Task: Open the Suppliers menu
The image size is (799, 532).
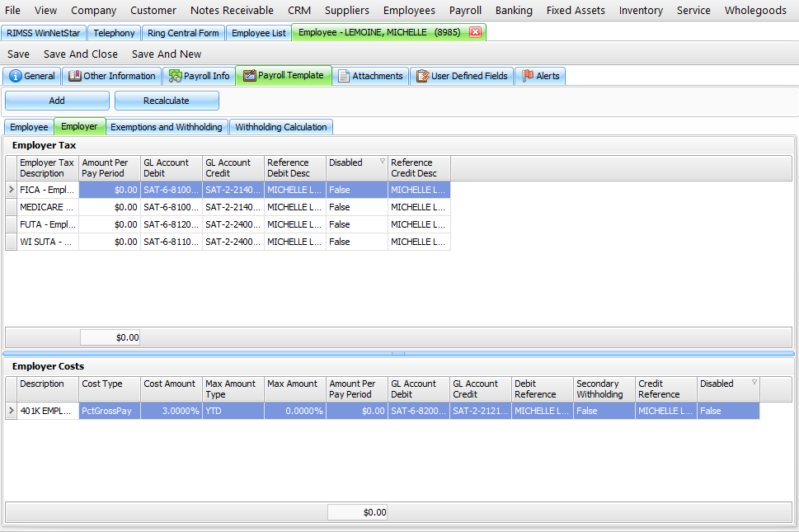Action: [x=347, y=10]
